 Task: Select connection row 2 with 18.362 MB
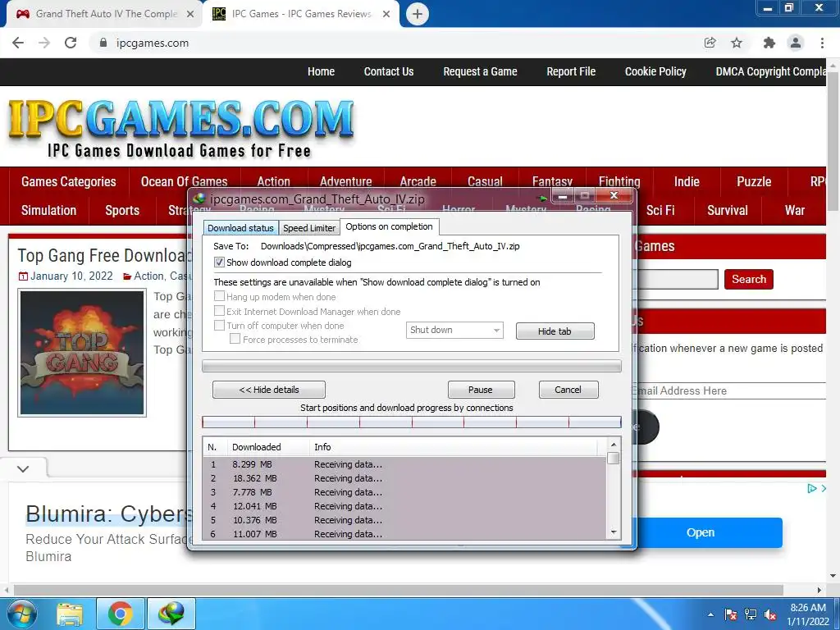pos(405,478)
